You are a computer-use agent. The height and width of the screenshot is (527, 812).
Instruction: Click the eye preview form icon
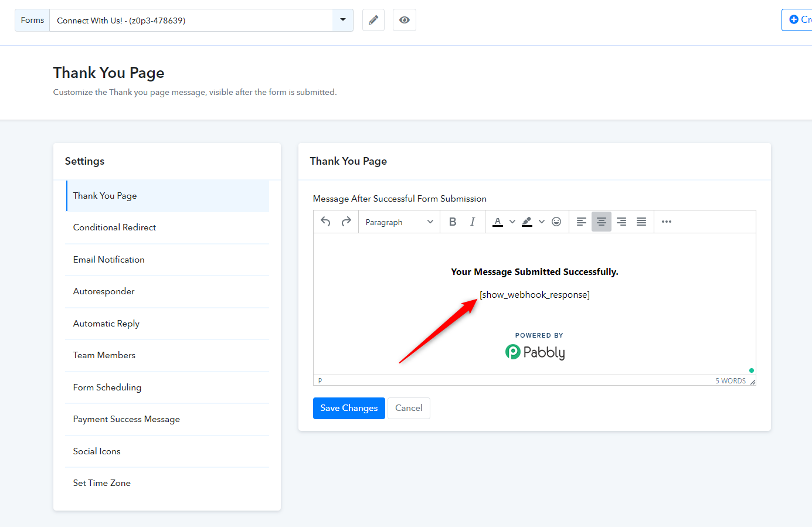click(405, 20)
